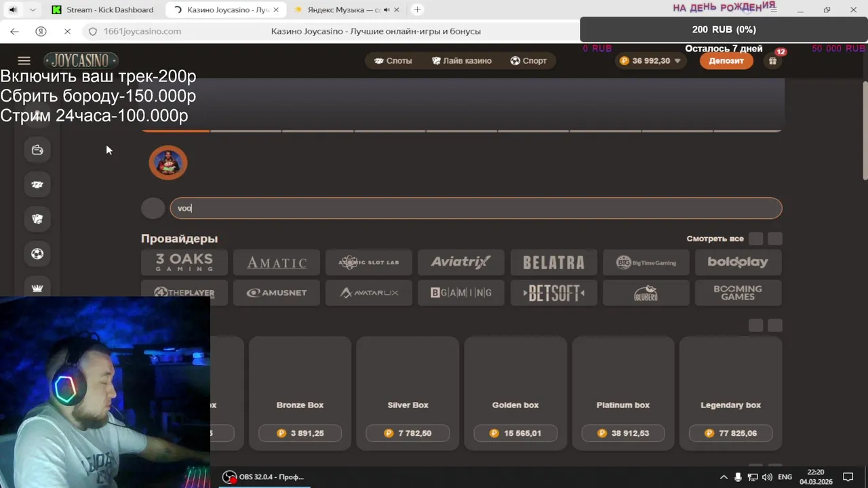Click the search field containing "voo"
The height and width of the screenshot is (488, 868).
click(476, 208)
